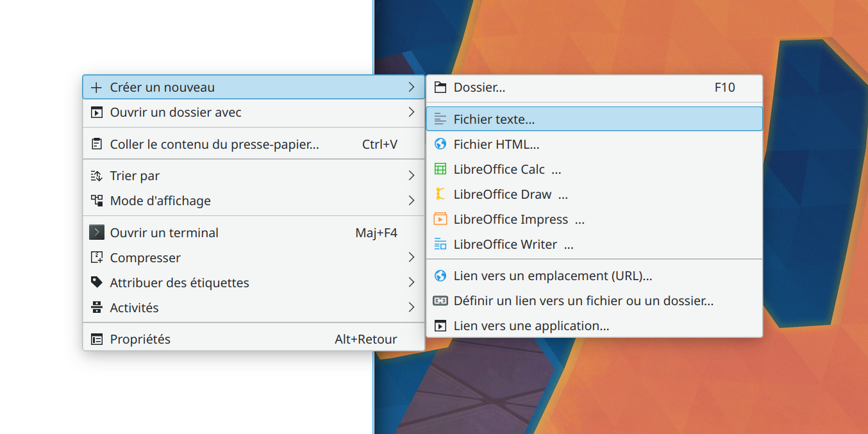Click the clipboard icon beside Coller le contenu
This screenshot has width=868, height=434.
point(96,144)
